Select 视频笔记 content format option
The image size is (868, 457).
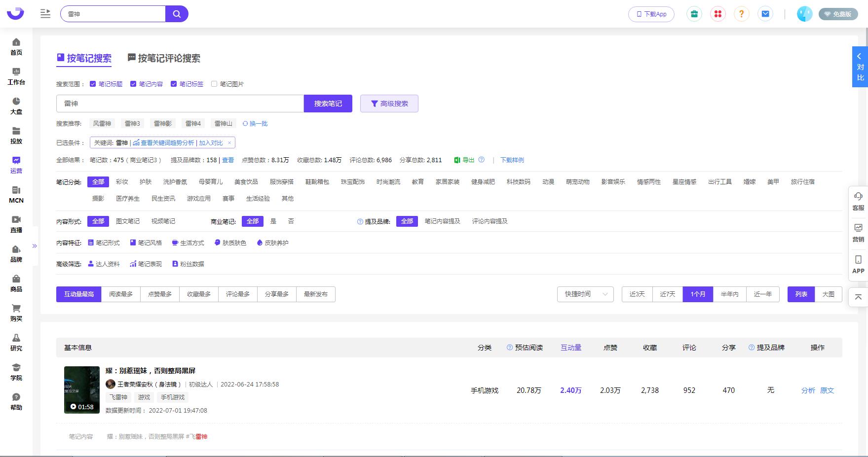(x=163, y=221)
